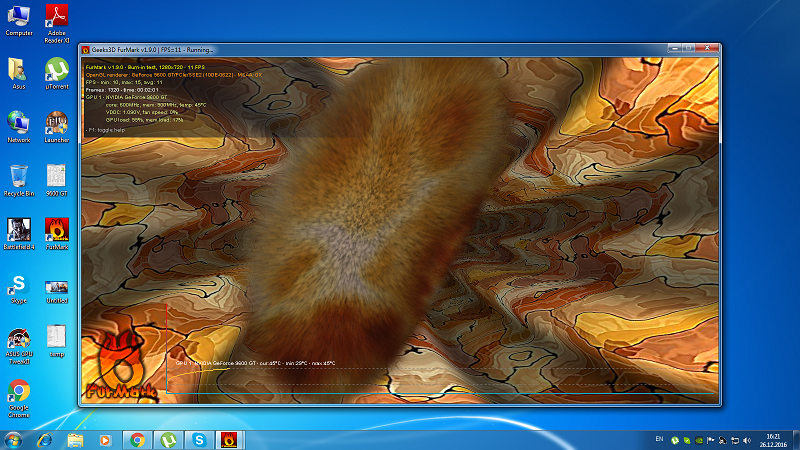Select the Untitled image file on desktop
This screenshot has width=800, height=450.
[x=57, y=291]
